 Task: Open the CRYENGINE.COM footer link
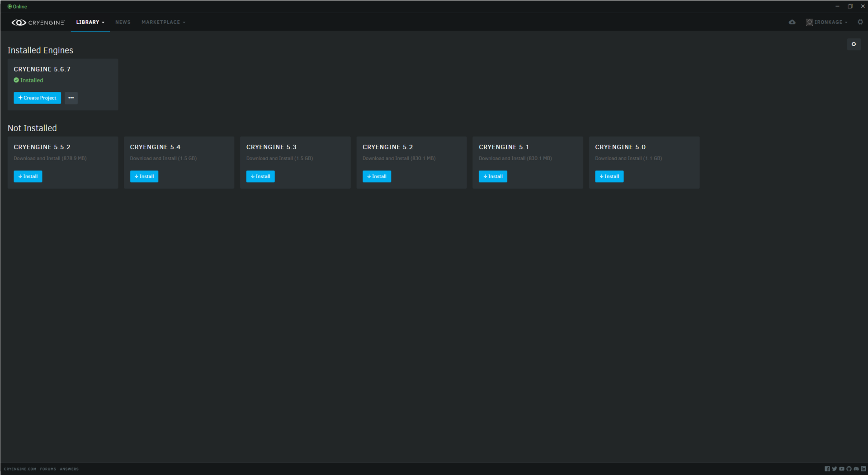click(20, 469)
